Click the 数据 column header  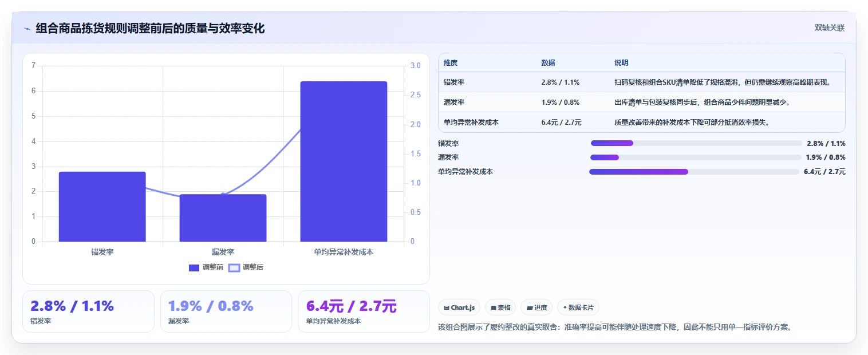548,63
